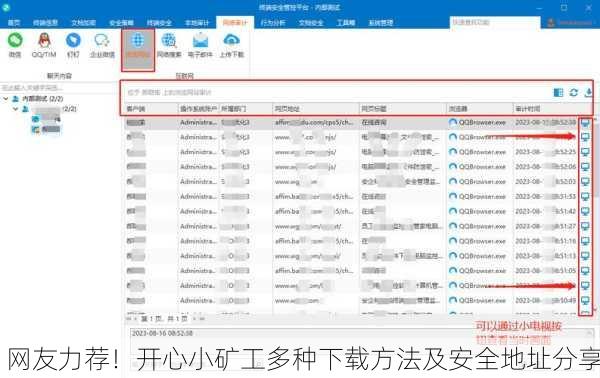Click the refresh icon above the table
600x378 pixels.
point(573,92)
